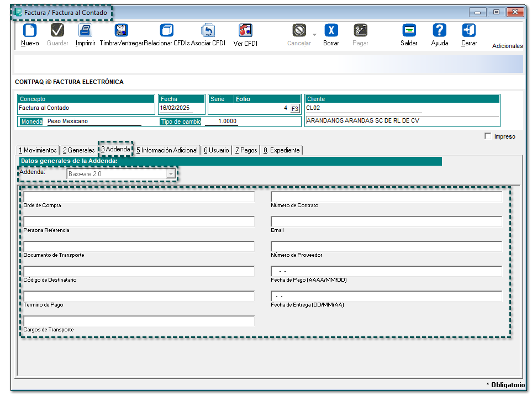Viewport: 532px width, 396px height.
Task: Select the 5 Información Adicional tab
Action: [x=167, y=150]
